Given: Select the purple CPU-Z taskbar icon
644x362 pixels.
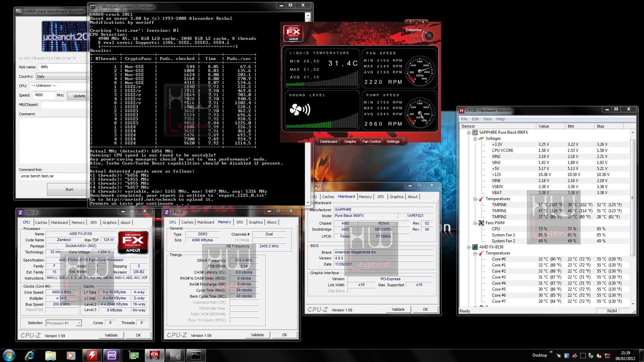Looking at the screenshot, I should (x=112, y=355).
